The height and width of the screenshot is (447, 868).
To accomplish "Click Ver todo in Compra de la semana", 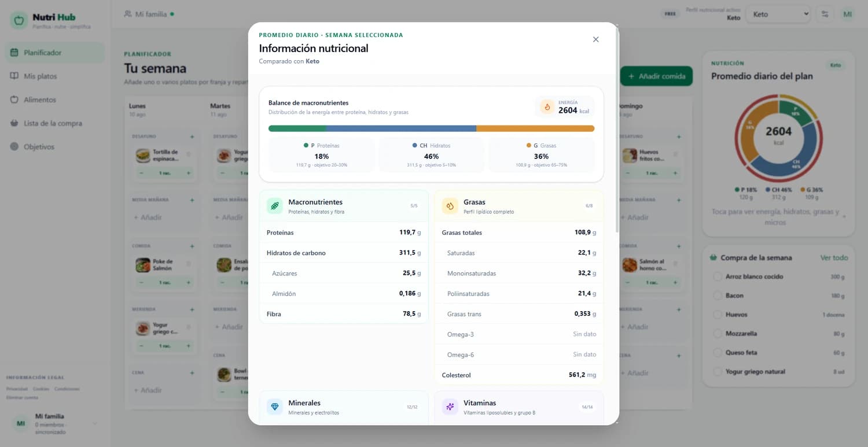I will 834,258.
